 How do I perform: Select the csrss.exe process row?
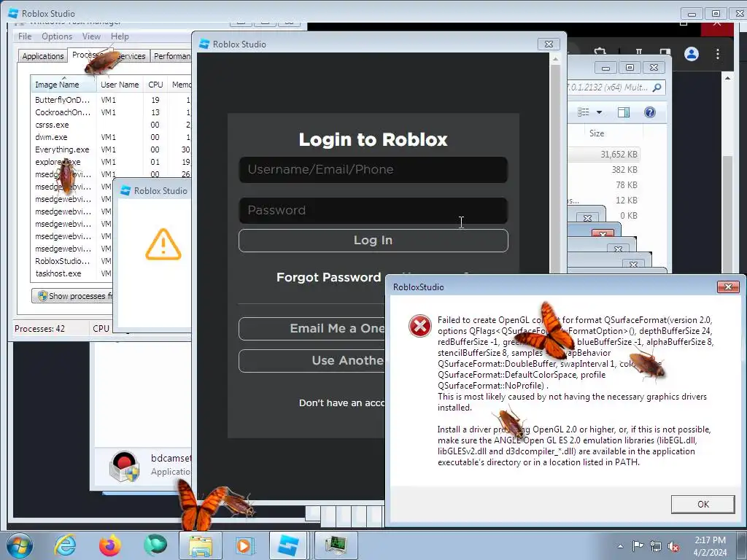click(111, 125)
